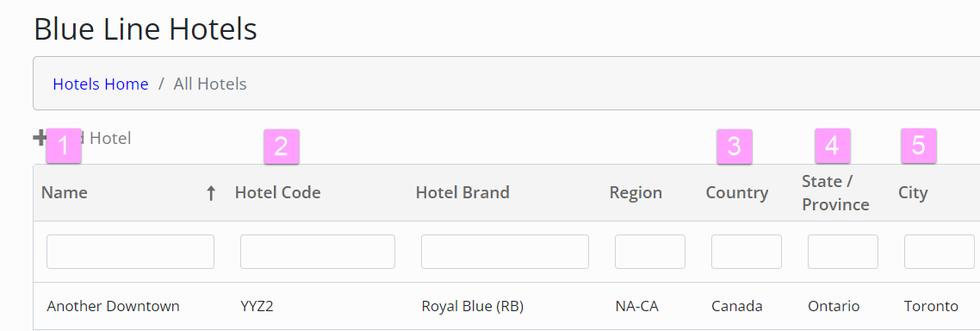The width and height of the screenshot is (980, 331).
Task: Click the Add Hotel link
Action: coord(83,138)
